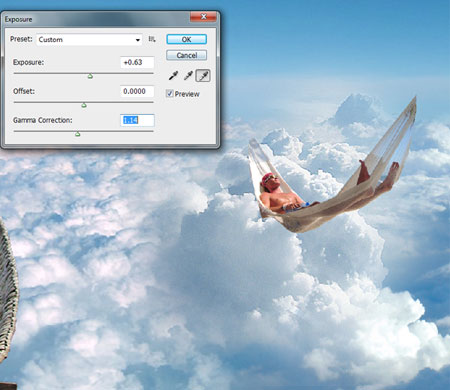Click the Gamma Correction field 1.14
The width and height of the screenshot is (450, 390).
point(137,120)
